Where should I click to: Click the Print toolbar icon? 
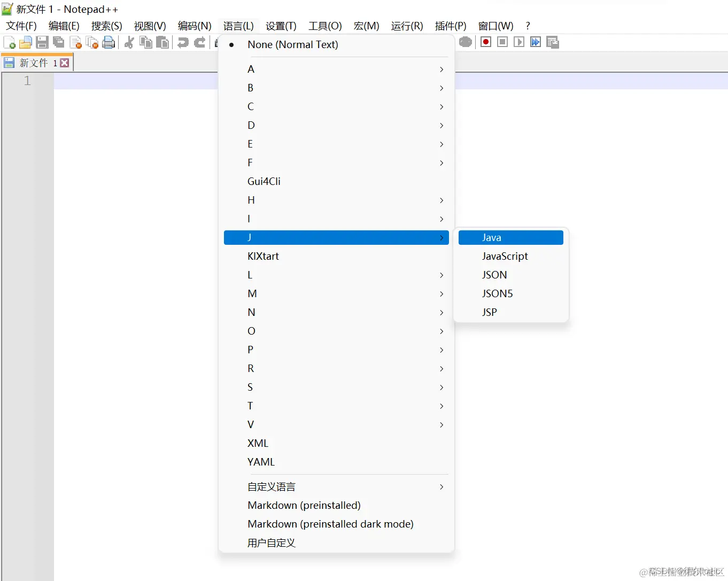(x=109, y=42)
